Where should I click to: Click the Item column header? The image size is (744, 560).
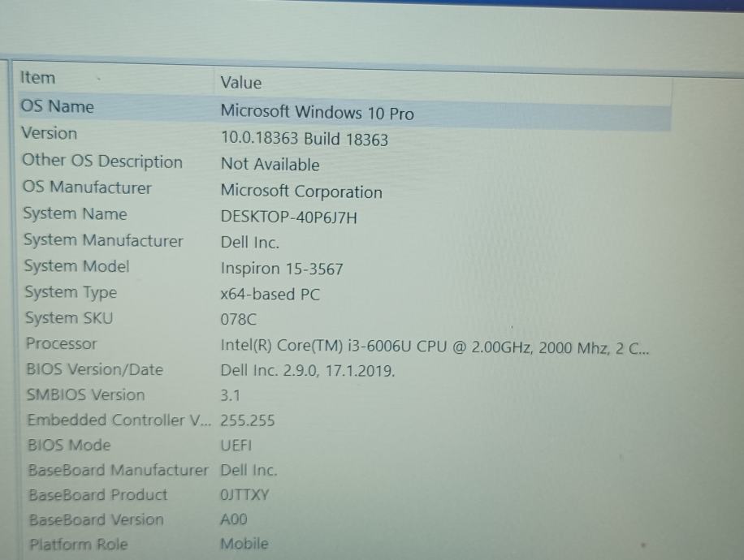tap(37, 77)
